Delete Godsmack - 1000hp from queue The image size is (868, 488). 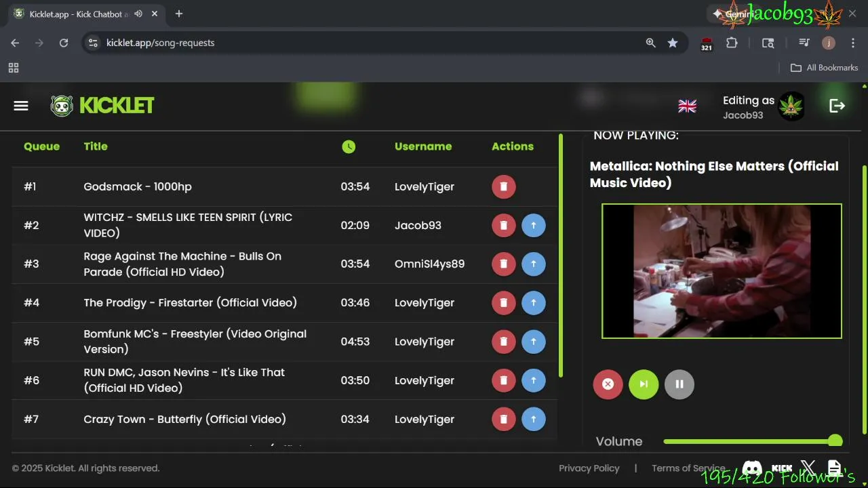pos(503,186)
